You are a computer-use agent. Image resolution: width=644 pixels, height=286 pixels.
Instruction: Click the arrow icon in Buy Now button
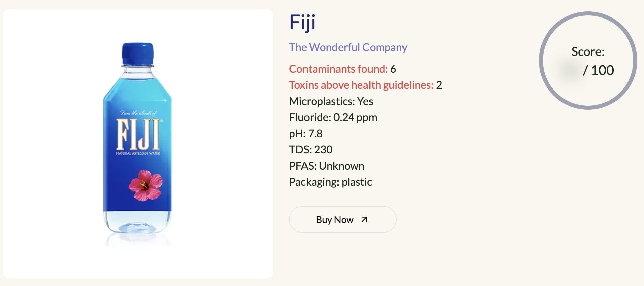click(x=364, y=219)
